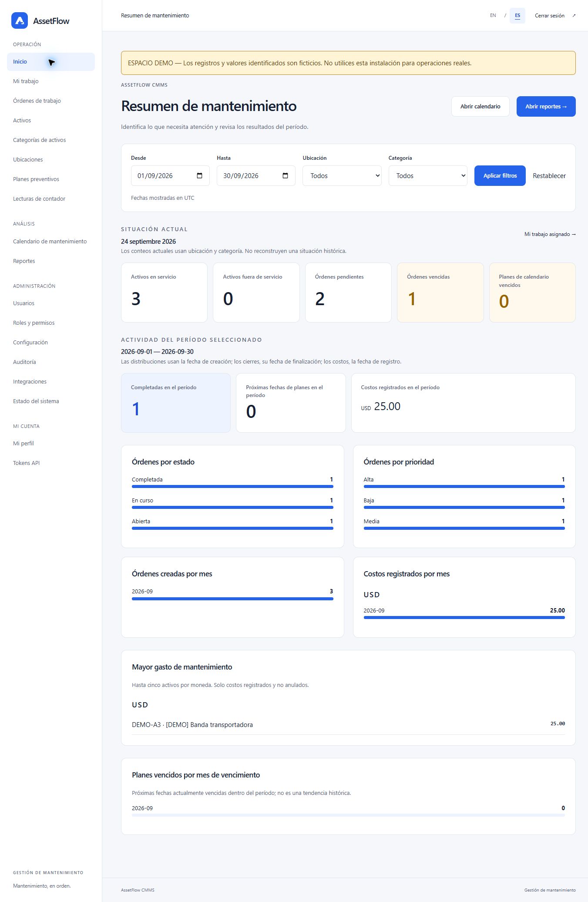Select the Completadas en el período card
Viewport: 588px width, 902px height.
pos(176,403)
